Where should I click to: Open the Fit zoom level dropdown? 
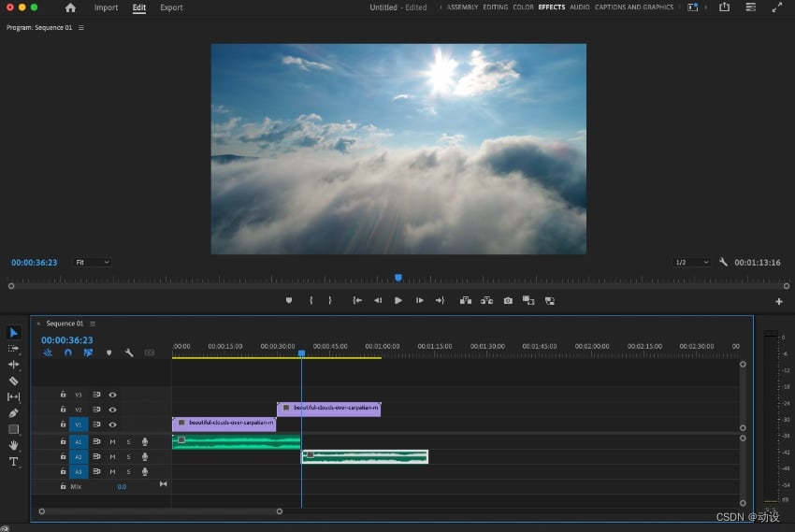pos(93,262)
